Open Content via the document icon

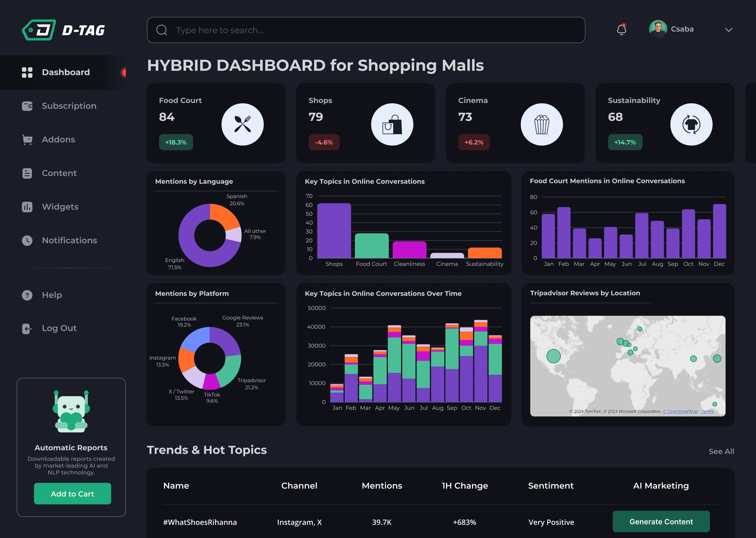[x=27, y=173]
